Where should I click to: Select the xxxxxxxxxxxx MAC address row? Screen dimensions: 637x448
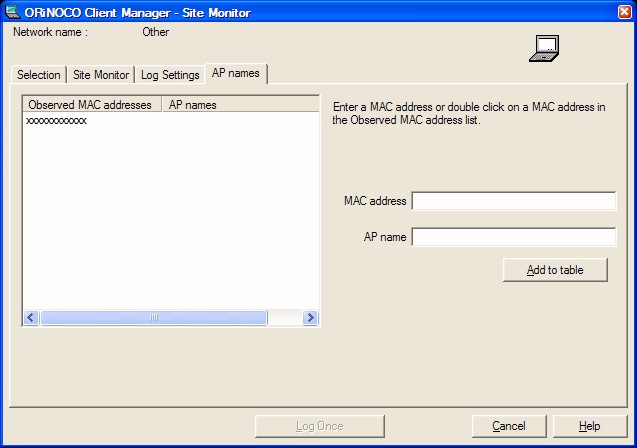click(56, 121)
